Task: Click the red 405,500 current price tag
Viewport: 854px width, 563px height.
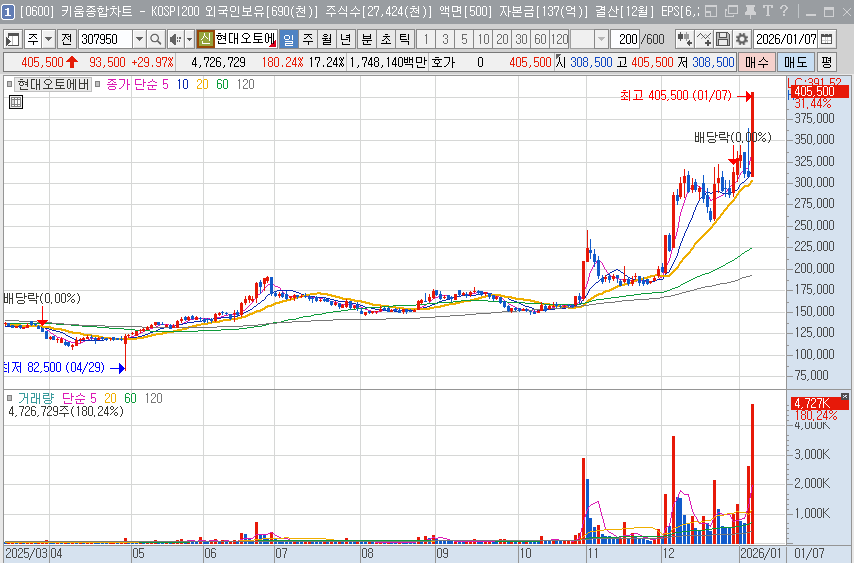Action: pos(819,91)
